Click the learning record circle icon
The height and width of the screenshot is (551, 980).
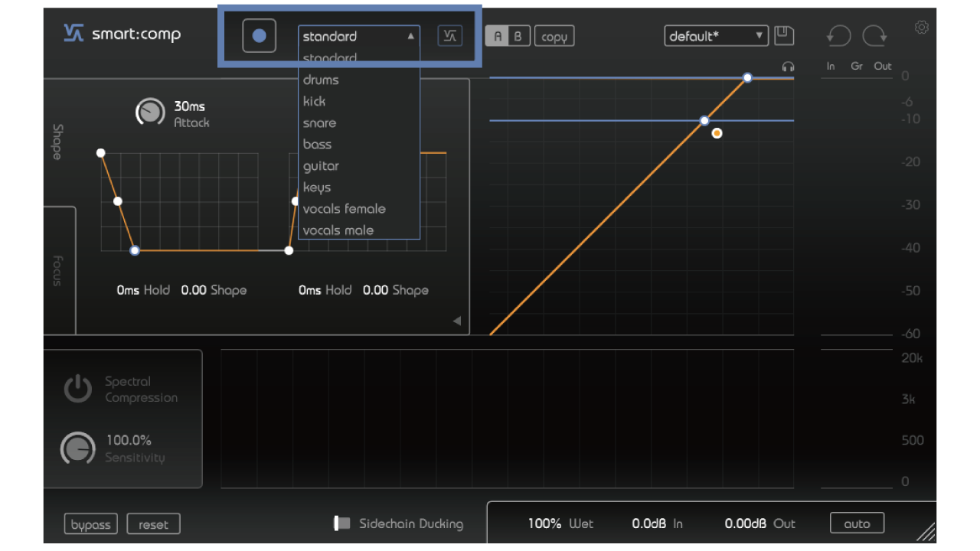[x=259, y=35]
